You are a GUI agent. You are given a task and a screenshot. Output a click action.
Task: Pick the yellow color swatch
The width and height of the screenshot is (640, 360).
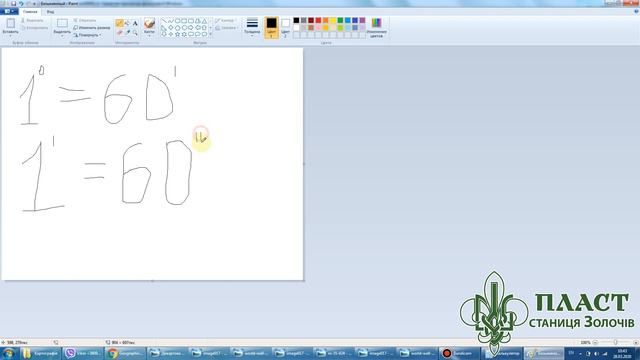tap(333, 20)
